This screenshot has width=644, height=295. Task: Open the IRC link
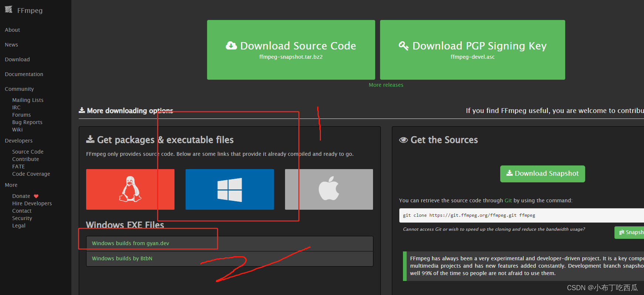click(16, 107)
